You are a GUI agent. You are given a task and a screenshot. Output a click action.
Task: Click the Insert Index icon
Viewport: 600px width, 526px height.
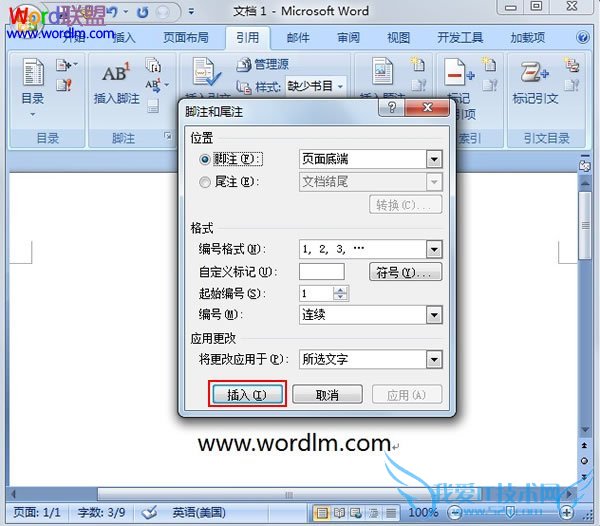pos(489,64)
